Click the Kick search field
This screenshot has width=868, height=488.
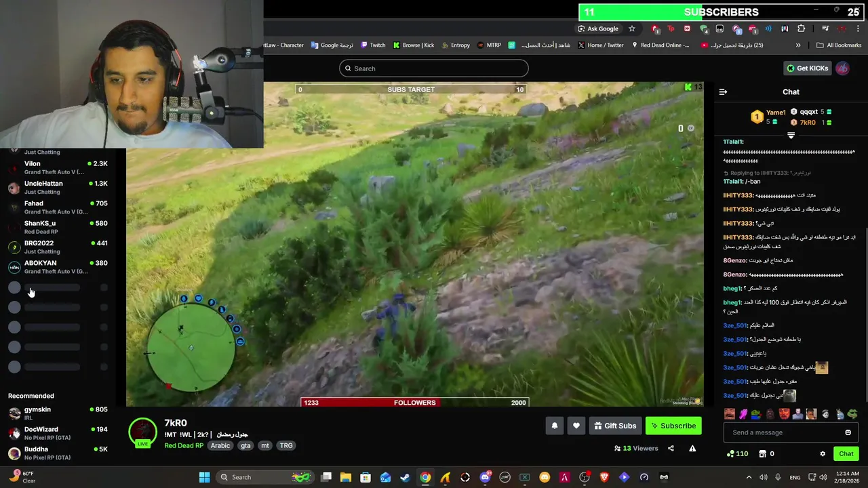coord(433,68)
